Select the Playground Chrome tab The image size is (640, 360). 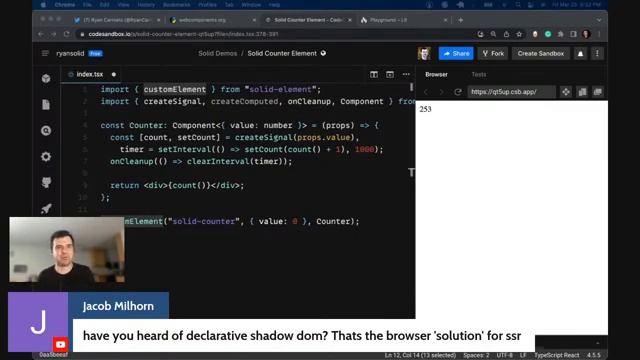(404, 20)
